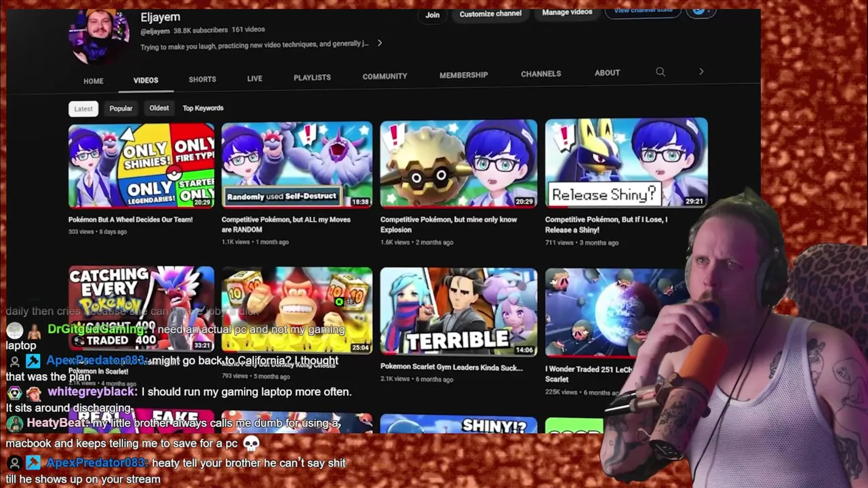Select the Latest filter chip
The height and width of the screenshot is (488, 868).
tap(83, 109)
